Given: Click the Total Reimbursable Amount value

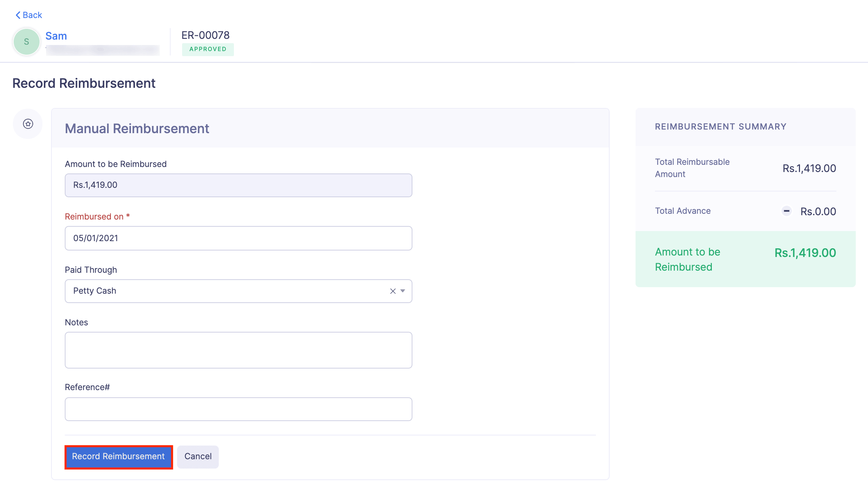Looking at the screenshot, I should (x=809, y=168).
